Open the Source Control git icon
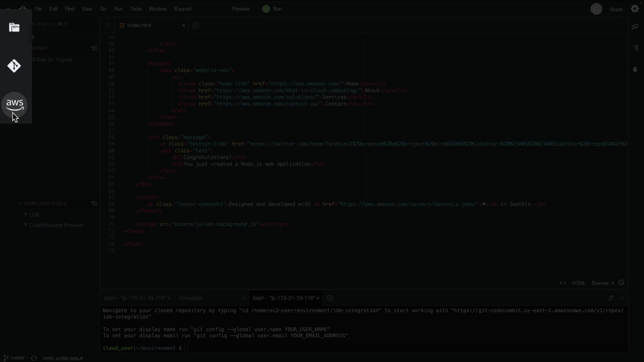 point(14,66)
